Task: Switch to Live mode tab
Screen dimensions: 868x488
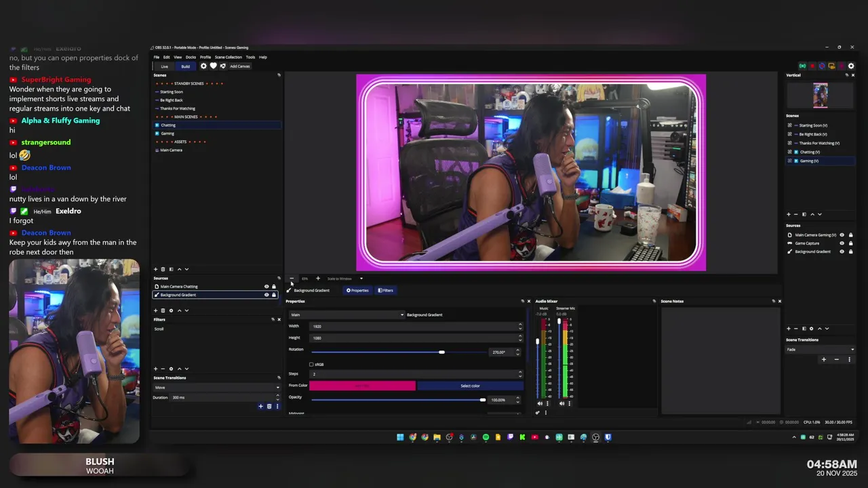Action: click(164, 66)
